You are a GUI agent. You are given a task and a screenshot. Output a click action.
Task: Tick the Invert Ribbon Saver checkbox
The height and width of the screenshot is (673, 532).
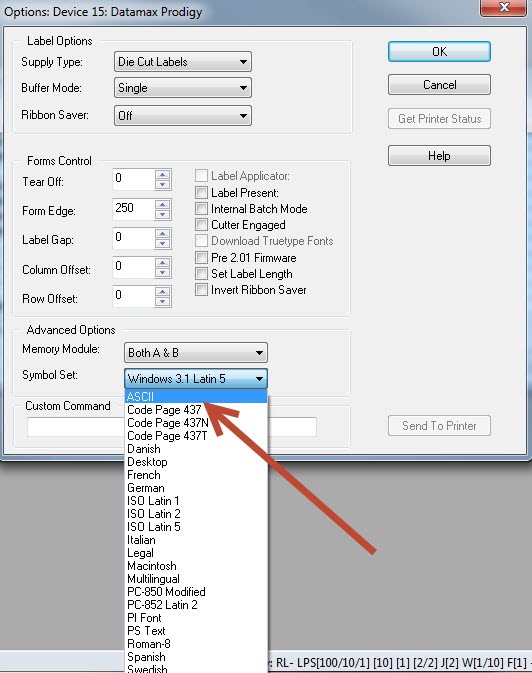[x=201, y=289]
